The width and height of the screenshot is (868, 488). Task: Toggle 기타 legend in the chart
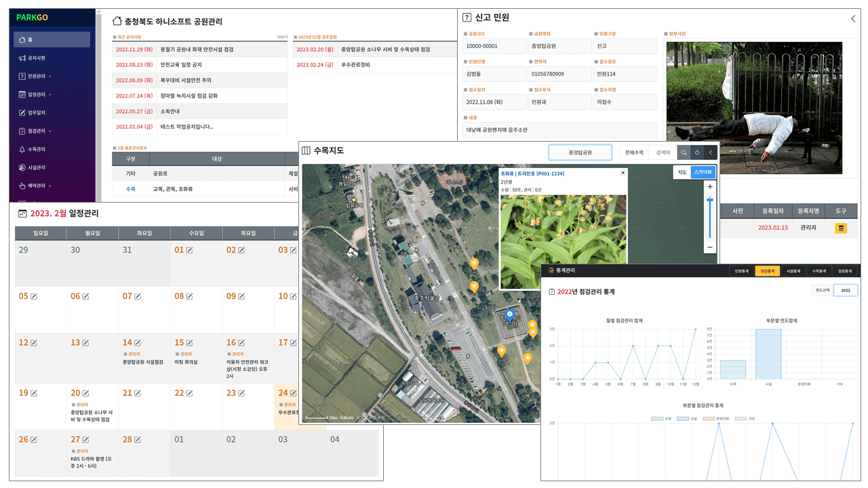(745, 419)
